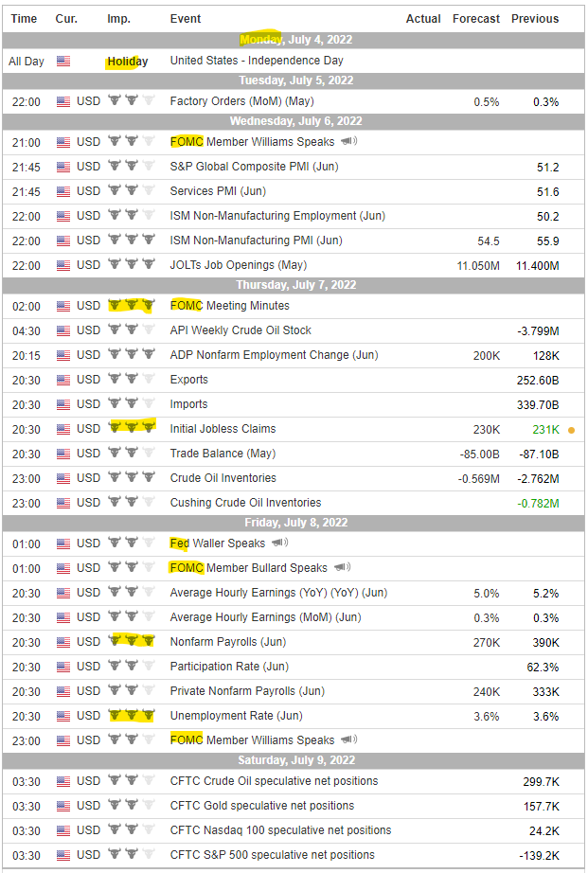Click the US flag icon in the Independence Day row
Viewport: 588px width, 873px height.
(x=63, y=62)
